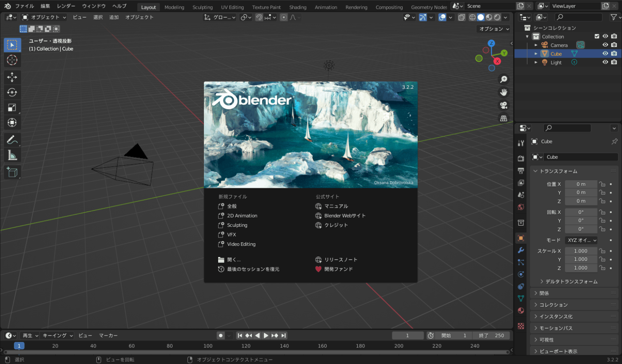
Task: Disable rendering for the Cube row
Action: pyautogui.click(x=614, y=54)
